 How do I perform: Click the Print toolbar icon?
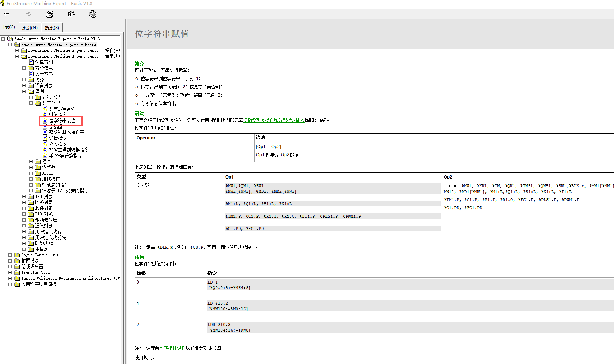[50, 14]
